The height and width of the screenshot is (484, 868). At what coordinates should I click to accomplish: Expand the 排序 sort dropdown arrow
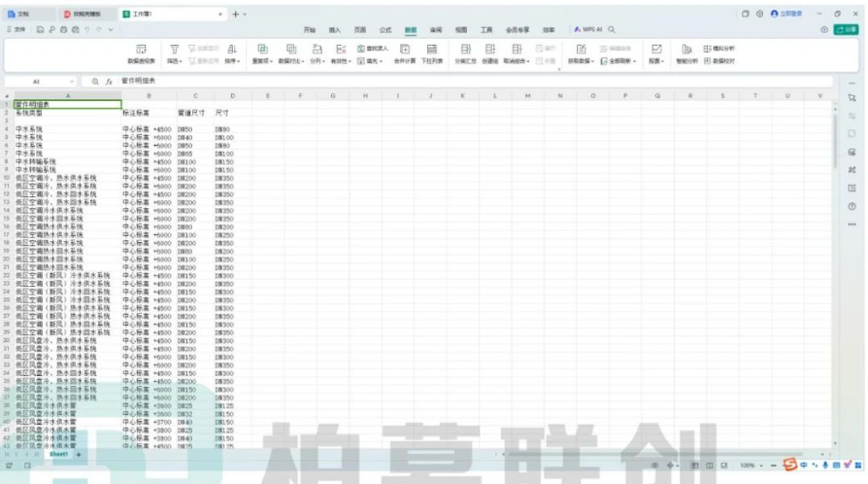(238, 61)
